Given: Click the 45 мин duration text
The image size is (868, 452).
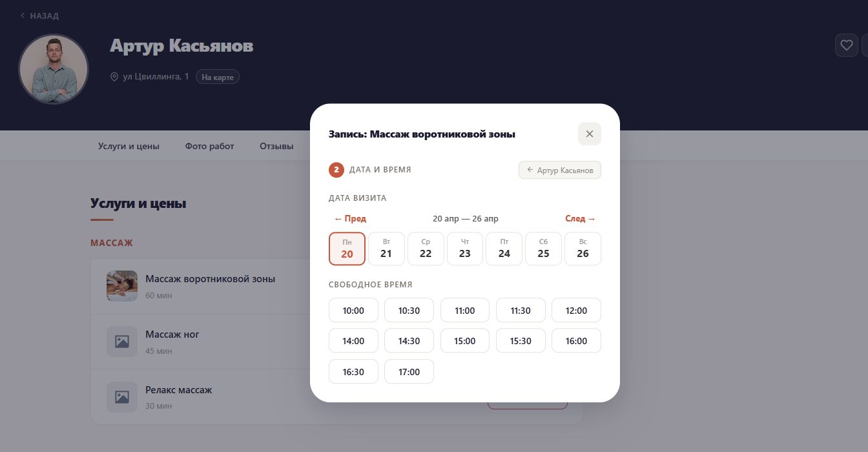Looking at the screenshot, I should pyautogui.click(x=159, y=351).
